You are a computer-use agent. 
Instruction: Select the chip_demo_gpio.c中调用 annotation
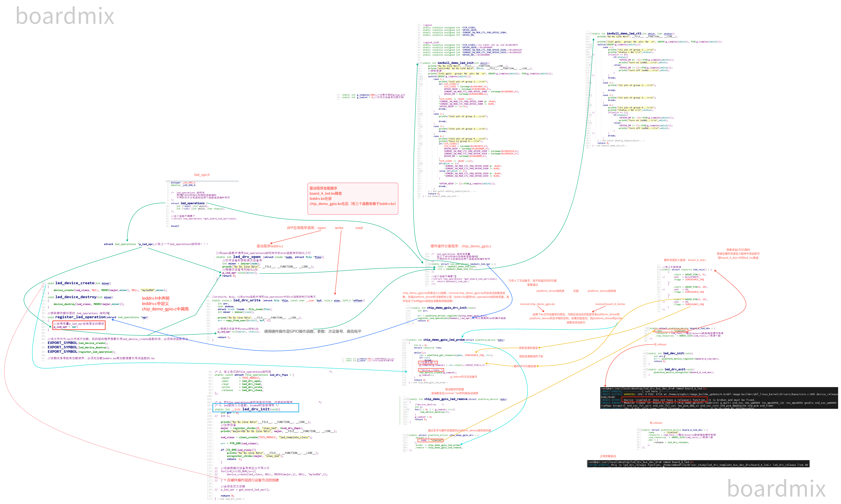pos(165,309)
